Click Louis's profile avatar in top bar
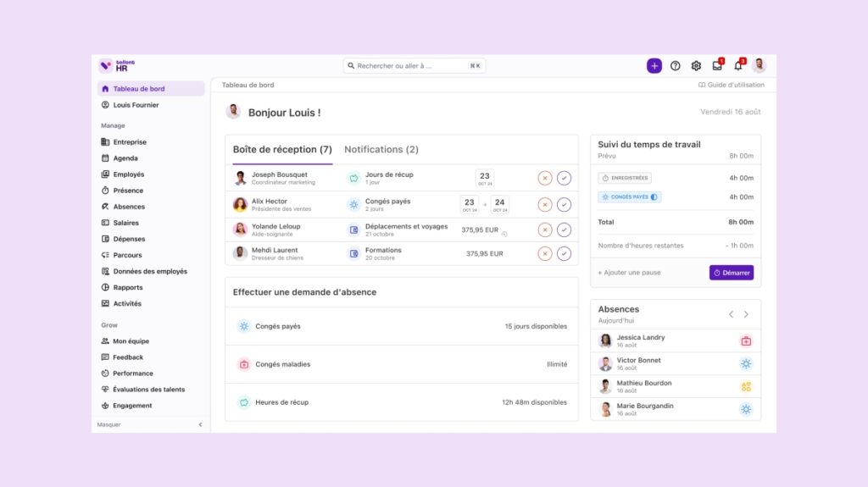The image size is (868, 487). click(759, 66)
